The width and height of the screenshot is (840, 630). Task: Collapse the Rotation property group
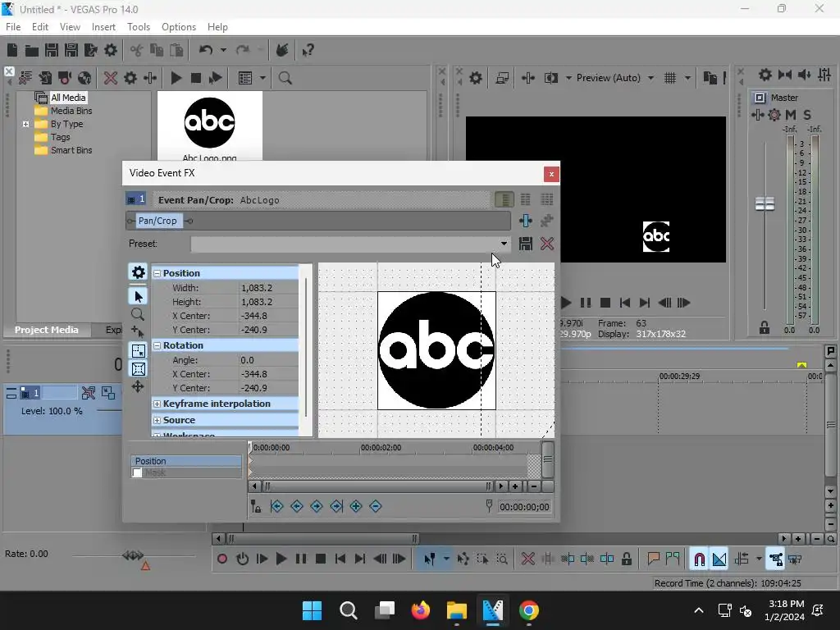click(x=157, y=345)
